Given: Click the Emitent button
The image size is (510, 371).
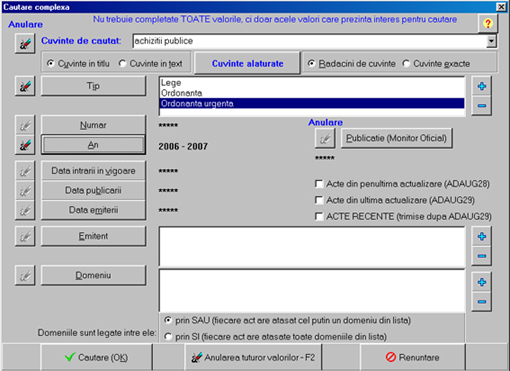Looking at the screenshot, I should (x=93, y=236).
